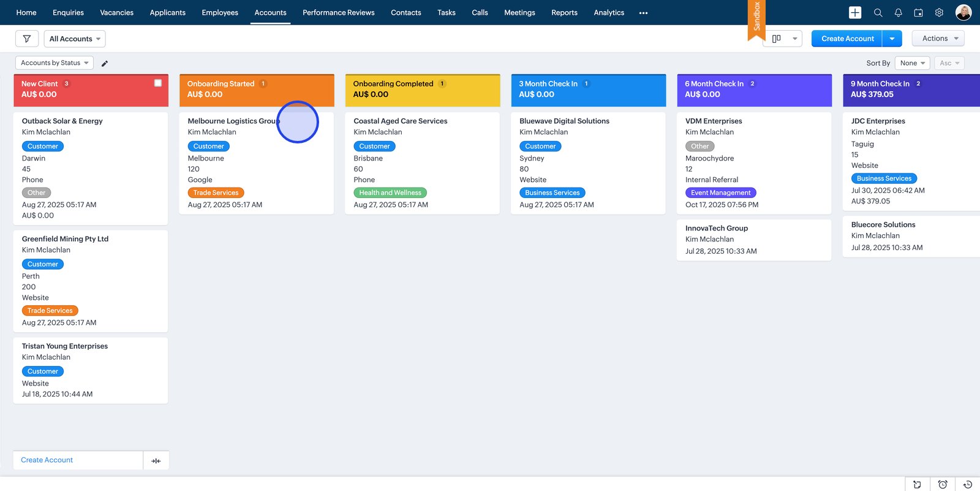Click the blue Create Account button
The width and height of the screenshot is (980, 491).
coord(847,39)
